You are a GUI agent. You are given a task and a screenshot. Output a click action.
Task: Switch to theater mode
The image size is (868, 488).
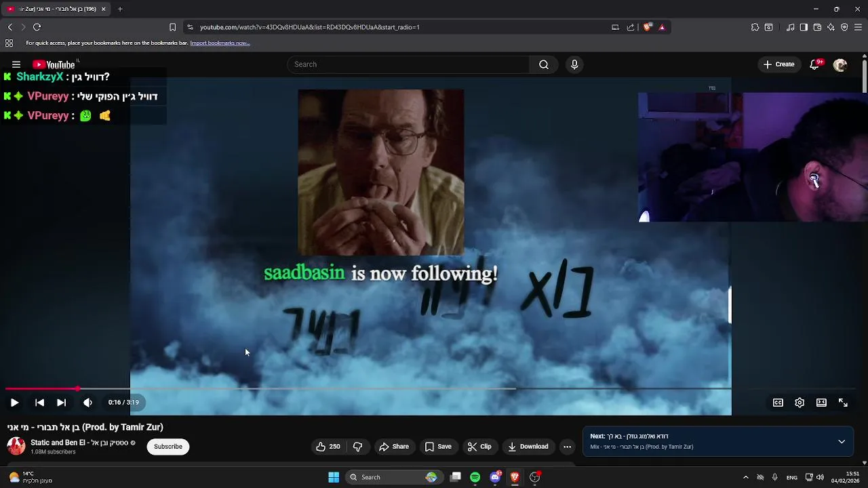[x=821, y=403]
